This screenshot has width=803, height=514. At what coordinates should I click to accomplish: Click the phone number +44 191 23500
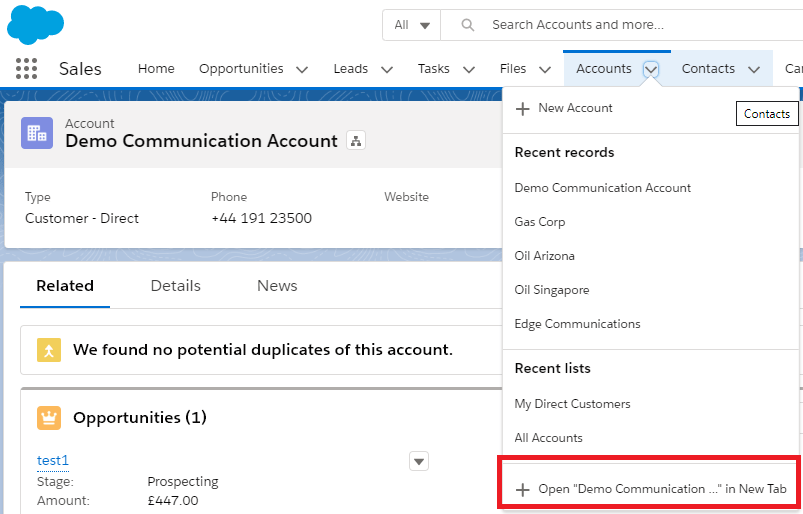click(x=261, y=219)
